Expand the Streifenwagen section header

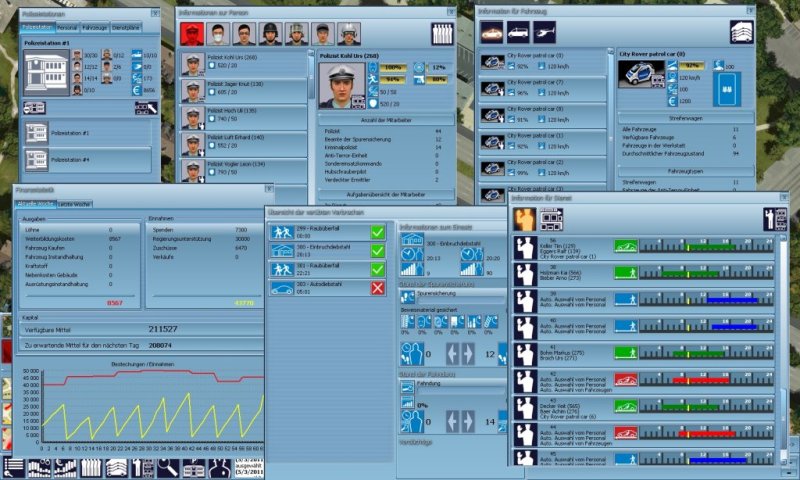tap(685, 118)
